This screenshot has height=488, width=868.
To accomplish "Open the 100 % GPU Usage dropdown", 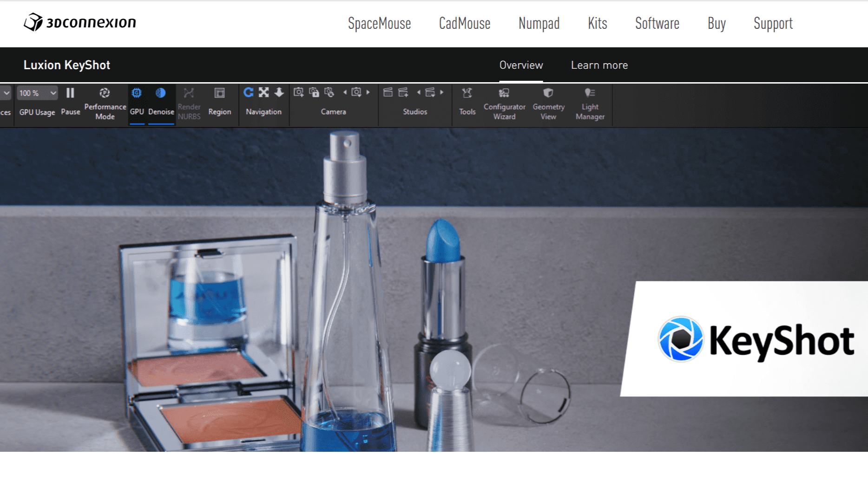I will 37,93.
